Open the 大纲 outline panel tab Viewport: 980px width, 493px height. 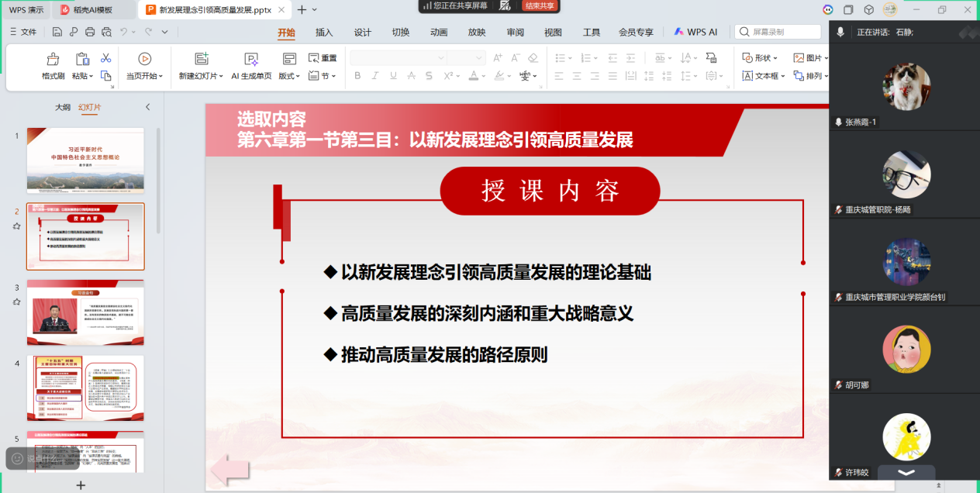[x=63, y=107]
